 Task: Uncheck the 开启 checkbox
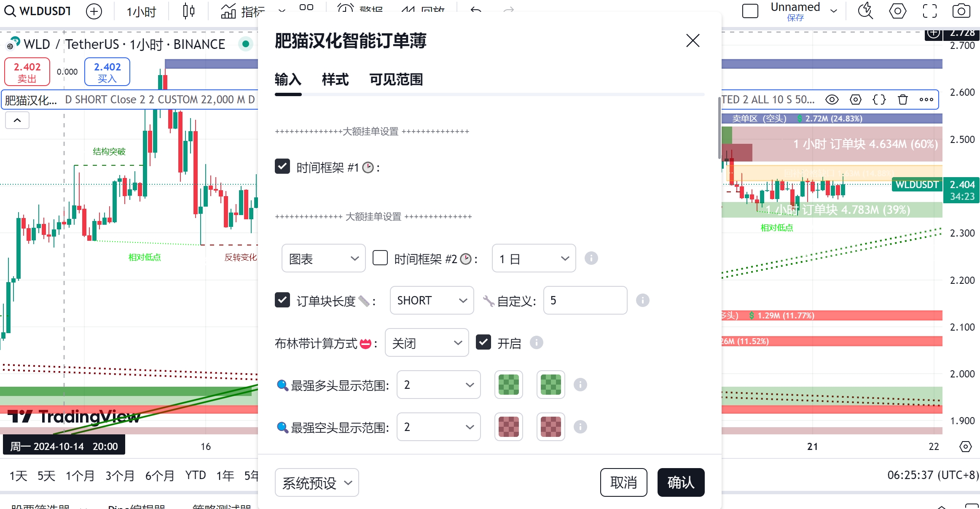pos(483,342)
